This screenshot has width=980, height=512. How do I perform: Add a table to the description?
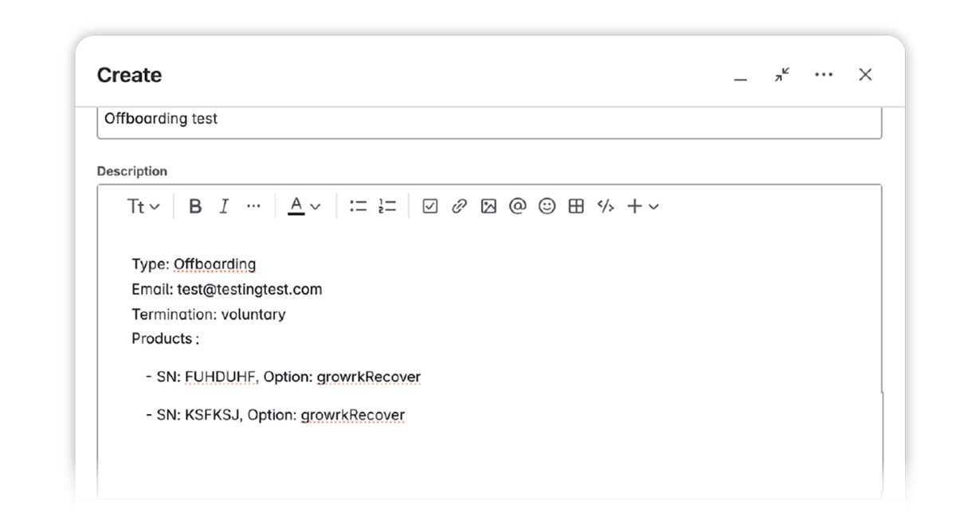click(x=575, y=206)
